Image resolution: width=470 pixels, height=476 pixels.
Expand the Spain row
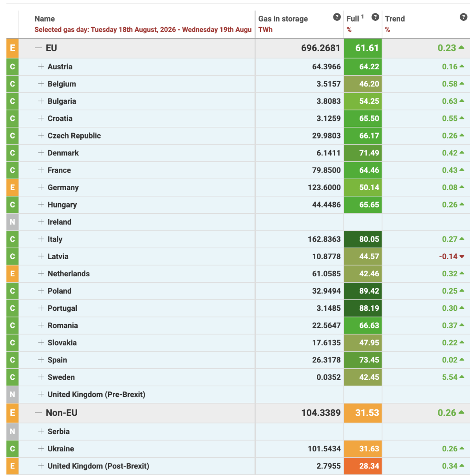(x=41, y=359)
